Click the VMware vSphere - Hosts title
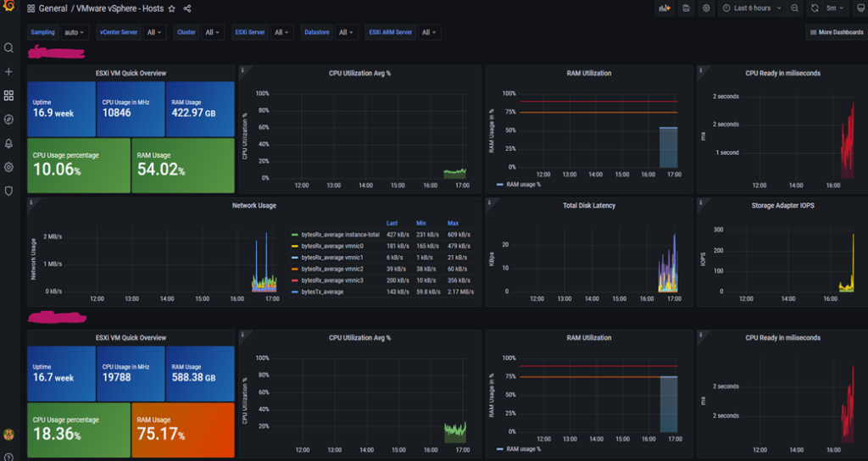The image size is (868, 461). 120,8
